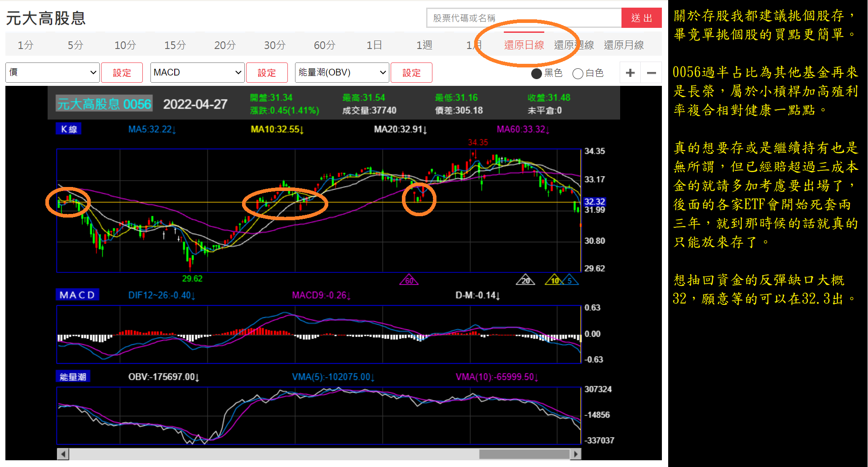The height and width of the screenshot is (467, 868).
Task: Click the left arrow of chart scrollbar
Action: pos(63,454)
